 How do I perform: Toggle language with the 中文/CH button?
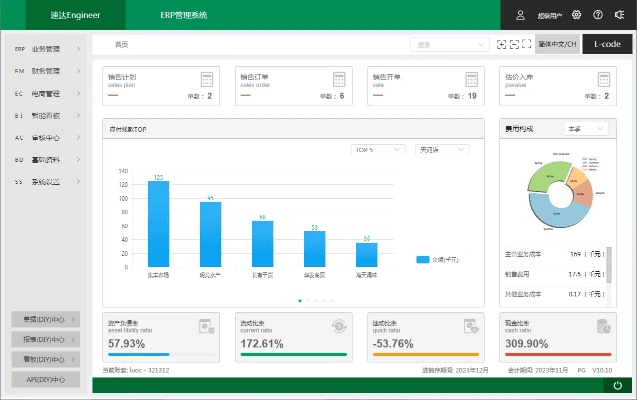pyautogui.click(x=557, y=45)
